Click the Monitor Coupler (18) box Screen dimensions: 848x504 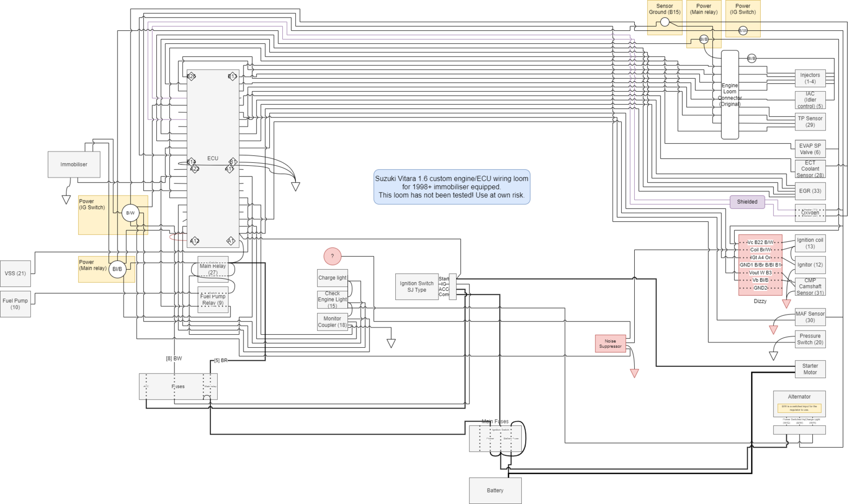332,322
